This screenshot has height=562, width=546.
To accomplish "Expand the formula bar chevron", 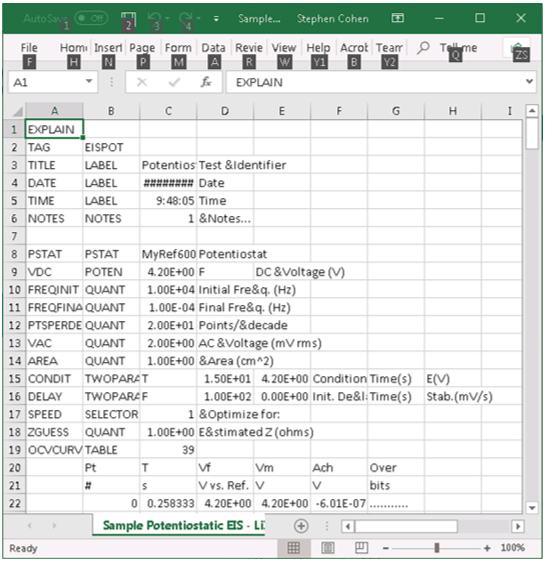I will tap(529, 81).
